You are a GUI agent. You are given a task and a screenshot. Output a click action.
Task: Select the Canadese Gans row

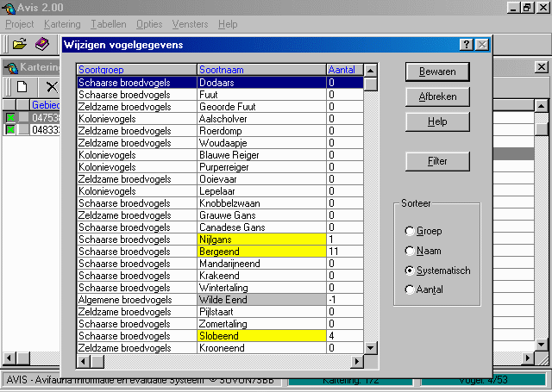pos(220,227)
